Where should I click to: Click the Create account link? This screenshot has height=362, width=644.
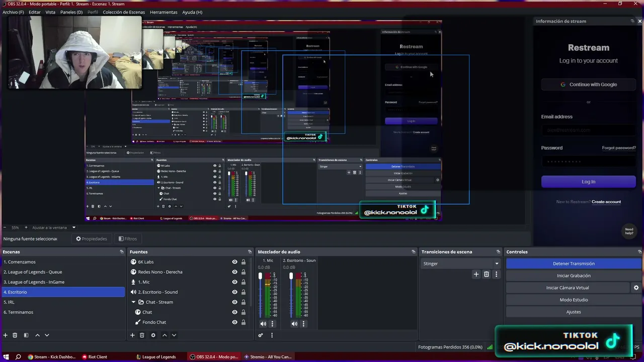(606, 202)
